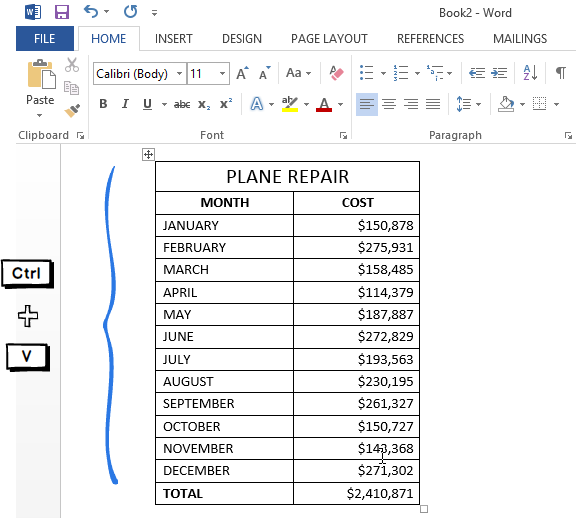Apply red font color
576x518 pixels.
coord(324,104)
